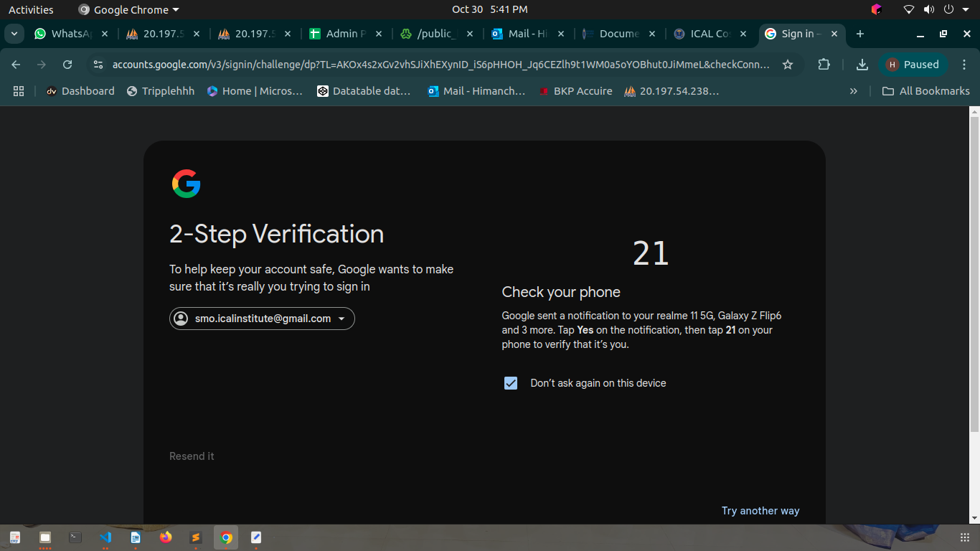Viewport: 980px width, 551px height.
Task: Open a new browser tab
Action: click(x=860, y=34)
